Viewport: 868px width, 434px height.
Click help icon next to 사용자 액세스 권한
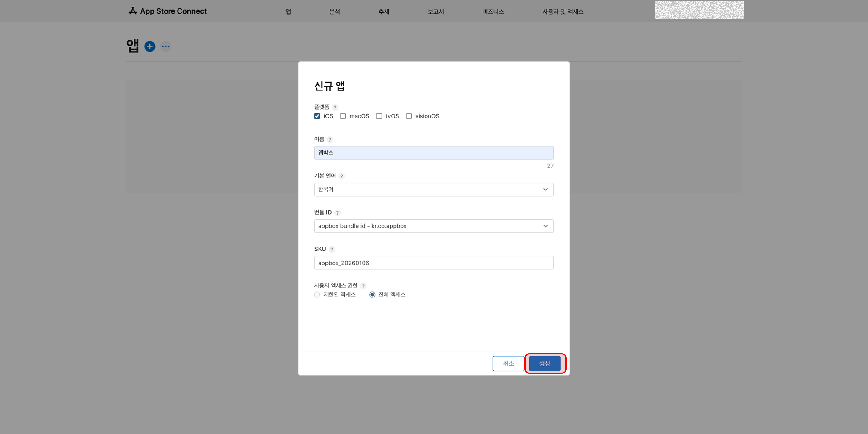click(x=363, y=286)
